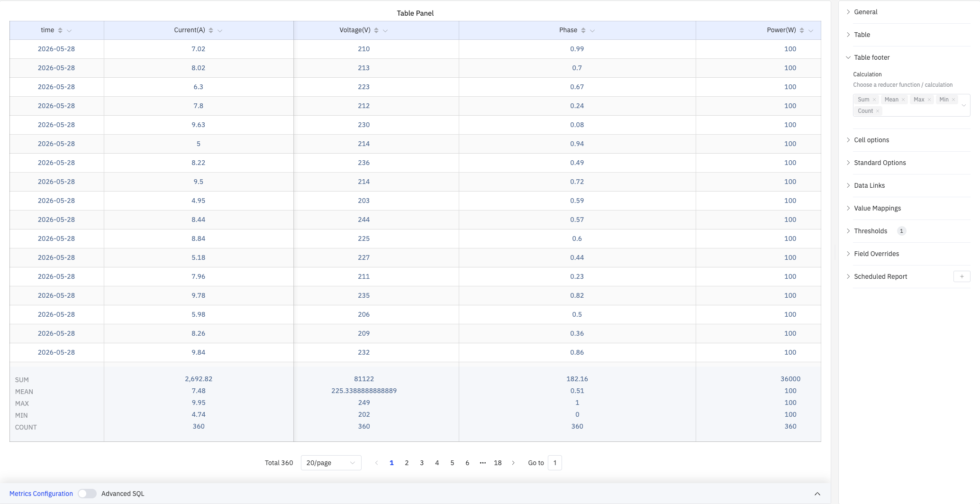Go to page 4

click(x=437, y=463)
